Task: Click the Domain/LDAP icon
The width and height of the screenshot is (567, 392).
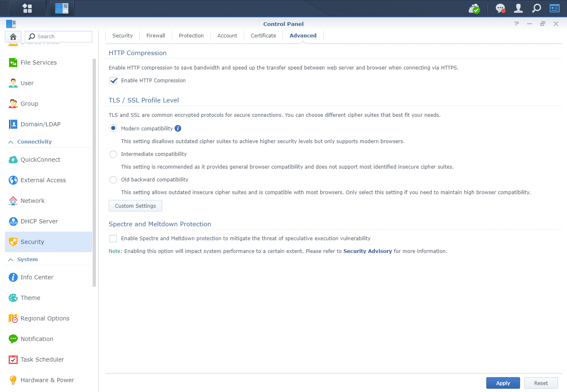Action: pyautogui.click(x=13, y=124)
